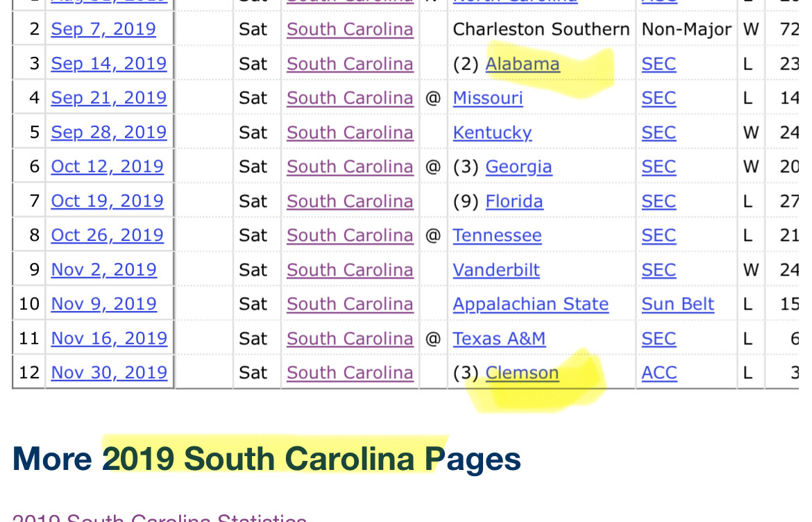Click the Nov 30, 2019 date link

tap(109, 373)
